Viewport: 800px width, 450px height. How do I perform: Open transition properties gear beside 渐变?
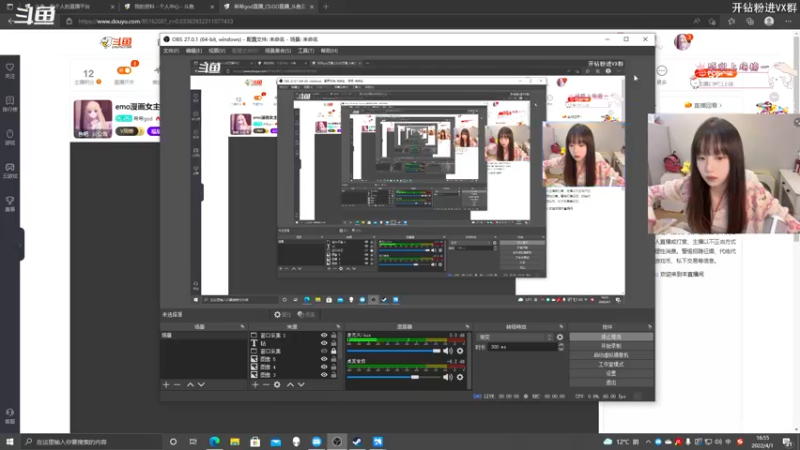coord(560,337)
